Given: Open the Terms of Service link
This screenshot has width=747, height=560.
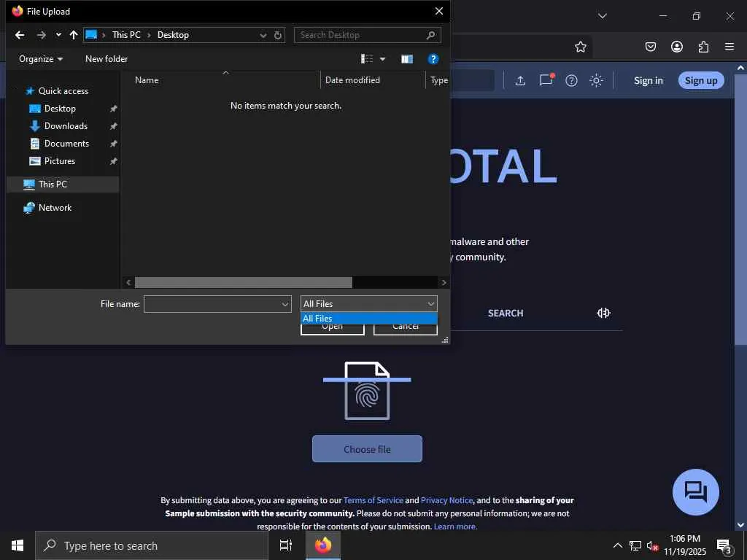Looking at the screenshot, I should pyautogui.click(x=373, y=500).
